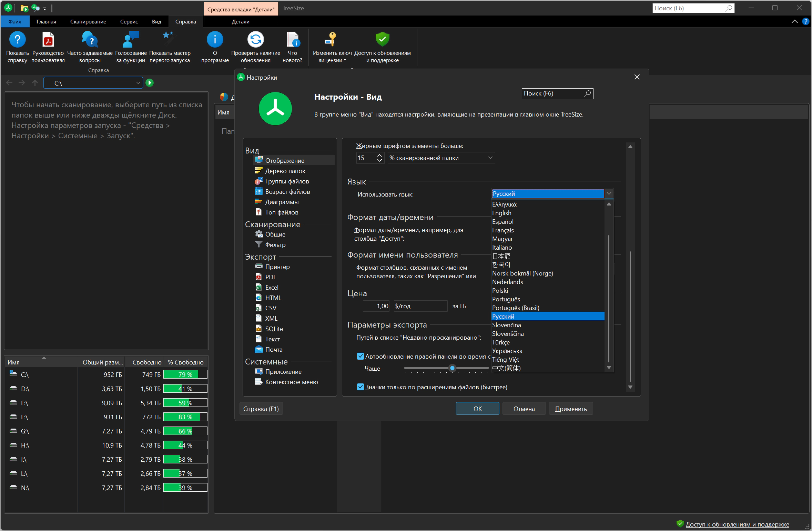Open the 'Файл' menu tab
Viewport: 812px width, 531px height.
pos(15,21)
